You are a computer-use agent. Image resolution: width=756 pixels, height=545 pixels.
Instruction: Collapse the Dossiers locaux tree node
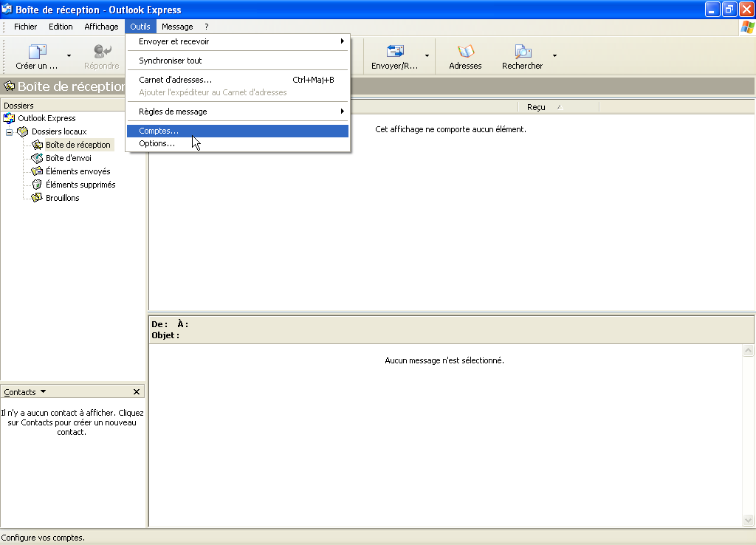(x=9, y=131)
